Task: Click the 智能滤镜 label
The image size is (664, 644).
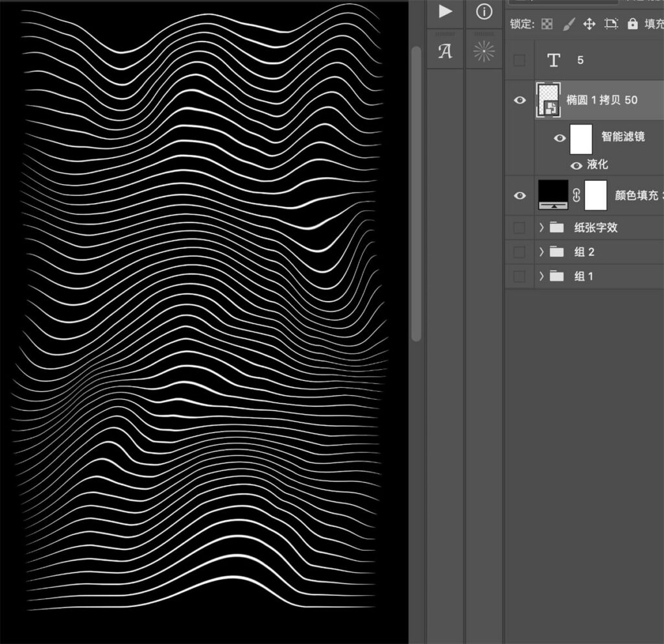Action: point(623,136)
